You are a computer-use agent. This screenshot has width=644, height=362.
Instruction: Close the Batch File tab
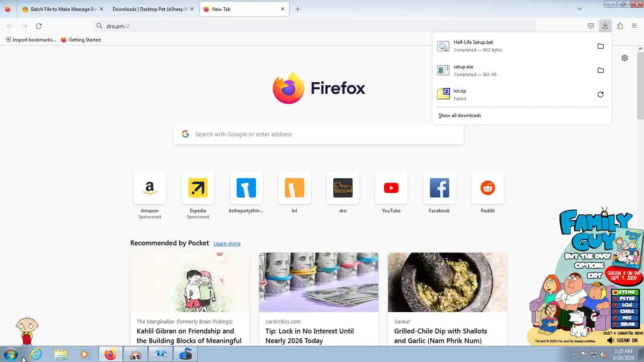[101, 9]
